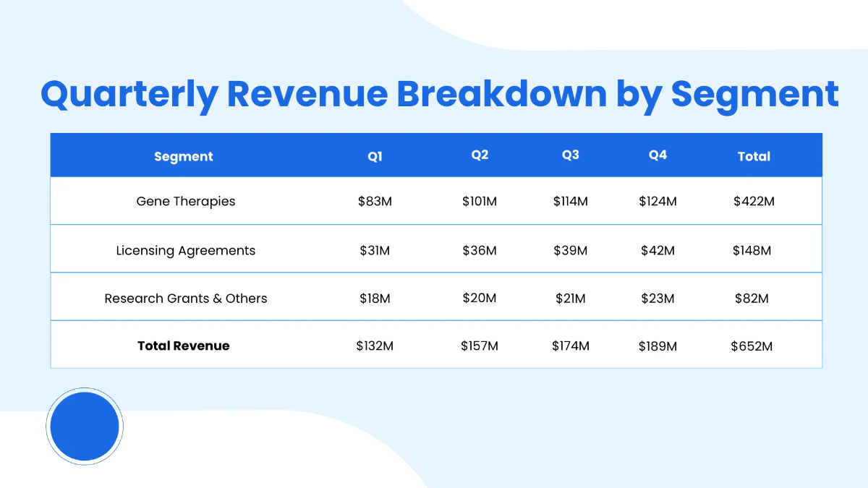Click the blue circle in bottom-left corner
The image size is (868, 488).
point(85,427)
